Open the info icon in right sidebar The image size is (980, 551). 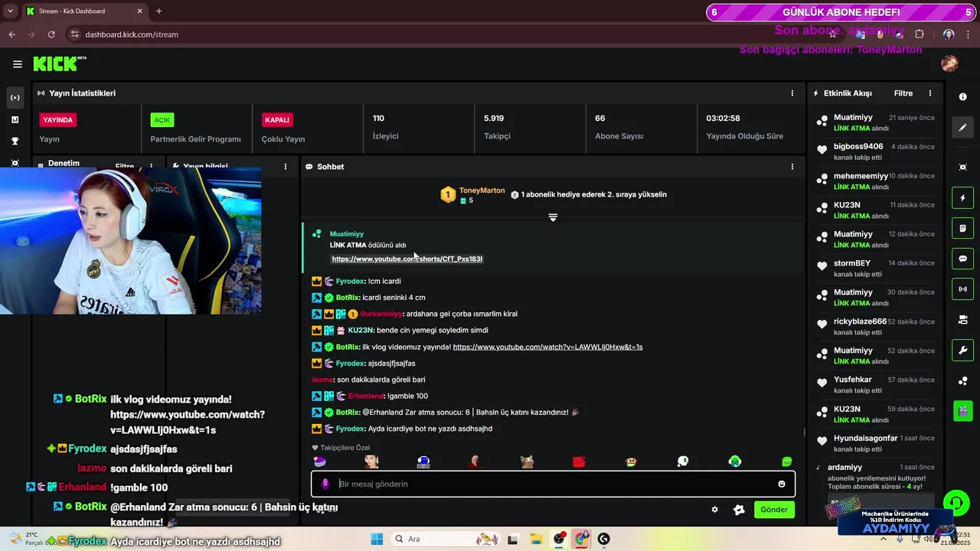963,97
